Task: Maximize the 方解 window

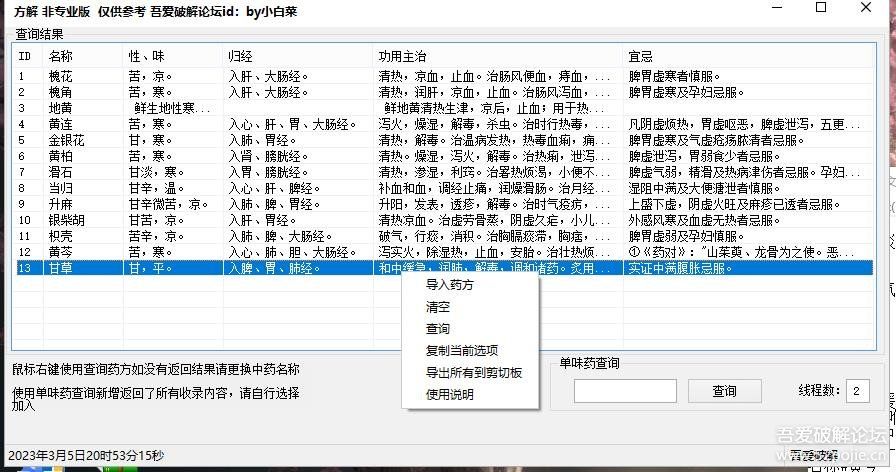Action: [821, 7]
